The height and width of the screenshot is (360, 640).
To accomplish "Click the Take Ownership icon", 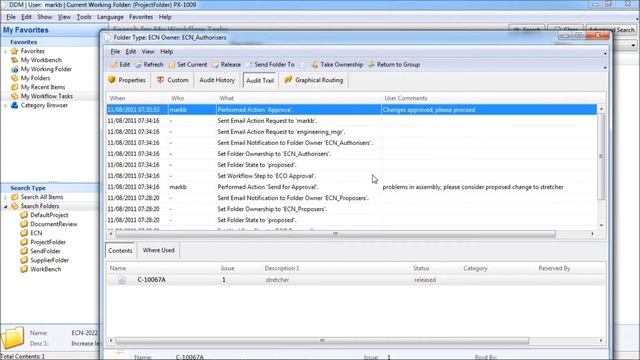I will [315, 64].
